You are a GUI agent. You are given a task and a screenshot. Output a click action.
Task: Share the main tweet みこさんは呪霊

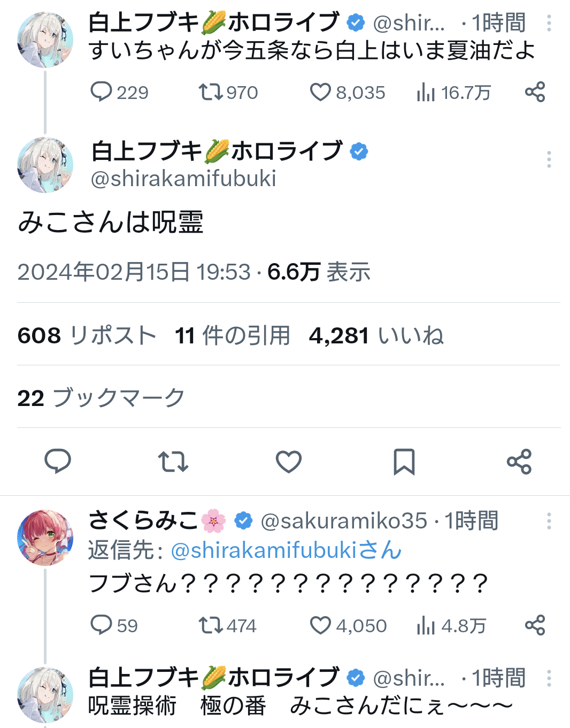point(519,462)
